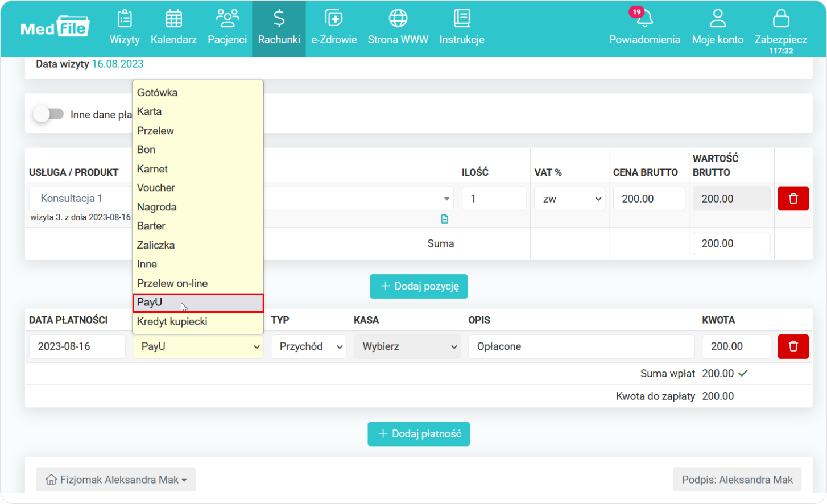Toggle Inne dane płatnika switch
Image resolution: width=827 pixels, height=504 pixels.
click(48, 114)
